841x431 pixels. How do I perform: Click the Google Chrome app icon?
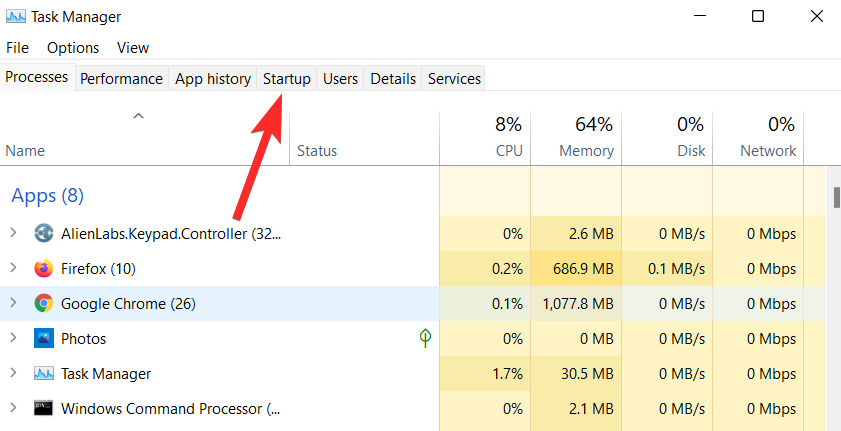click(43, 304)
